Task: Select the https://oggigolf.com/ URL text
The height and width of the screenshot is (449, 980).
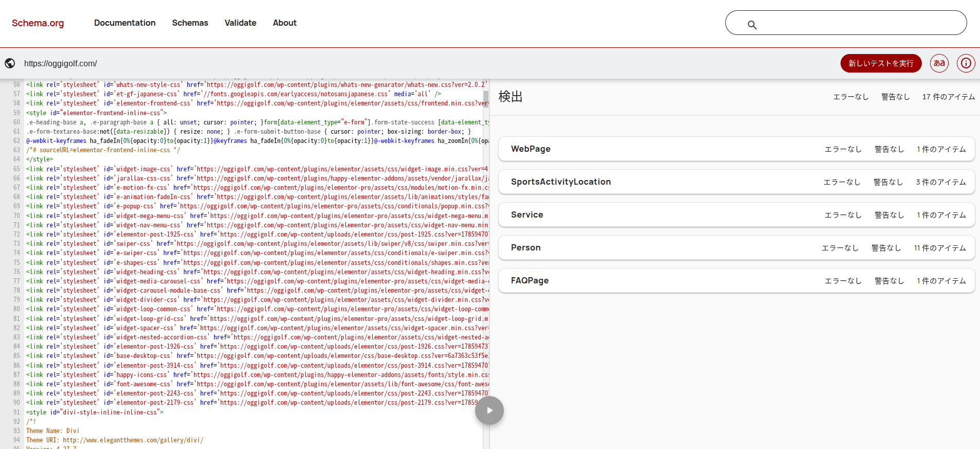Action: 61,63
